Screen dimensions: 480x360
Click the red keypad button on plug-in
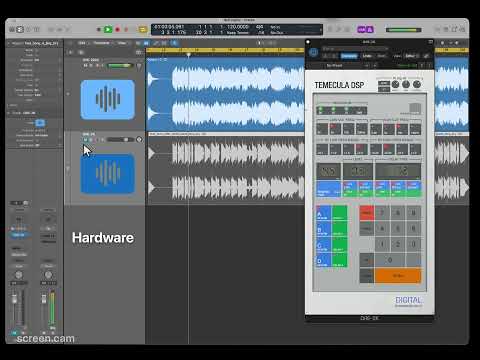coord(367,213)
